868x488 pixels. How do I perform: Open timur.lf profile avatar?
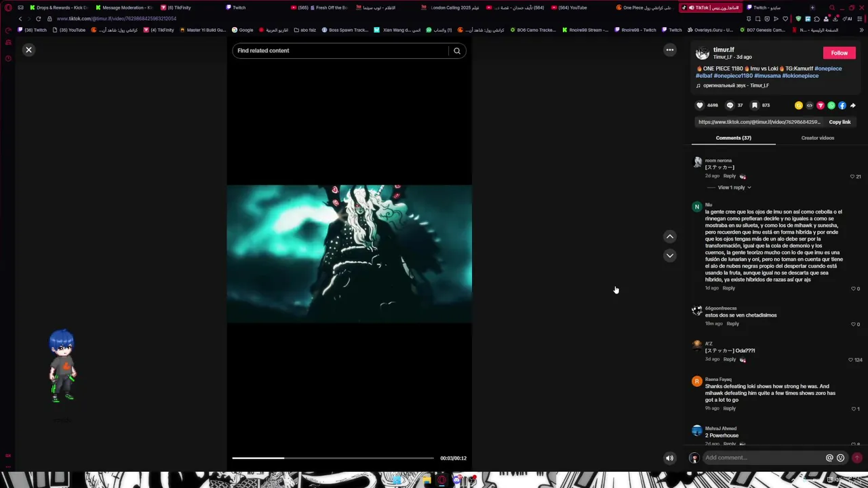[703, 53]
